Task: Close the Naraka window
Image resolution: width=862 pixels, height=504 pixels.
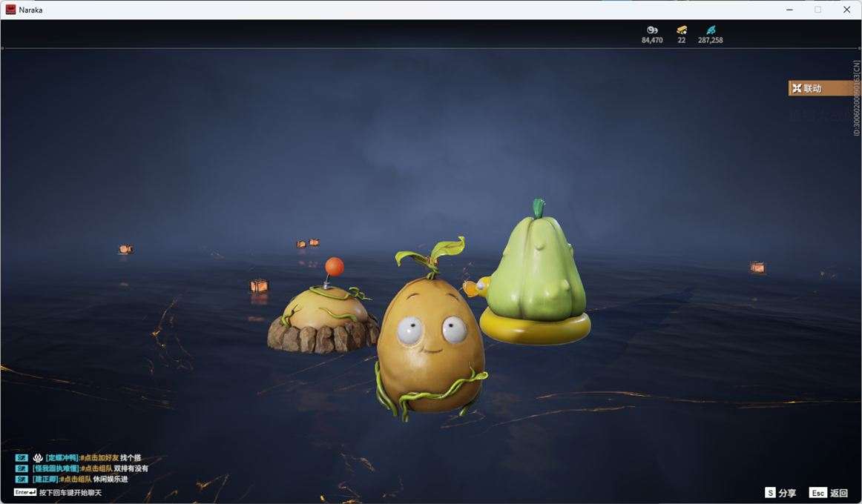Action: coord(846,10)
